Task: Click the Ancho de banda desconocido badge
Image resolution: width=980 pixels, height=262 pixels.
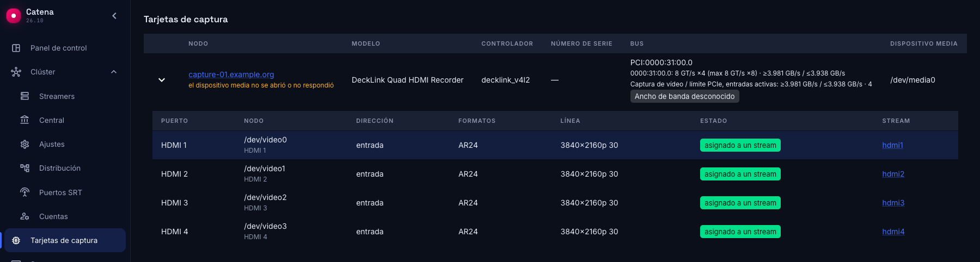Action: pos(684,96)
